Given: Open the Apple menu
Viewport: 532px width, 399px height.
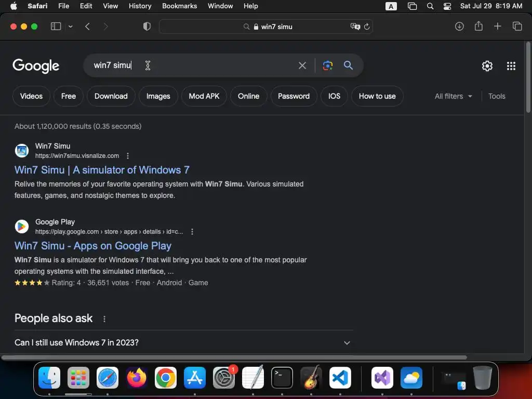Looking at the screenshot, I should tap(14, 6).
